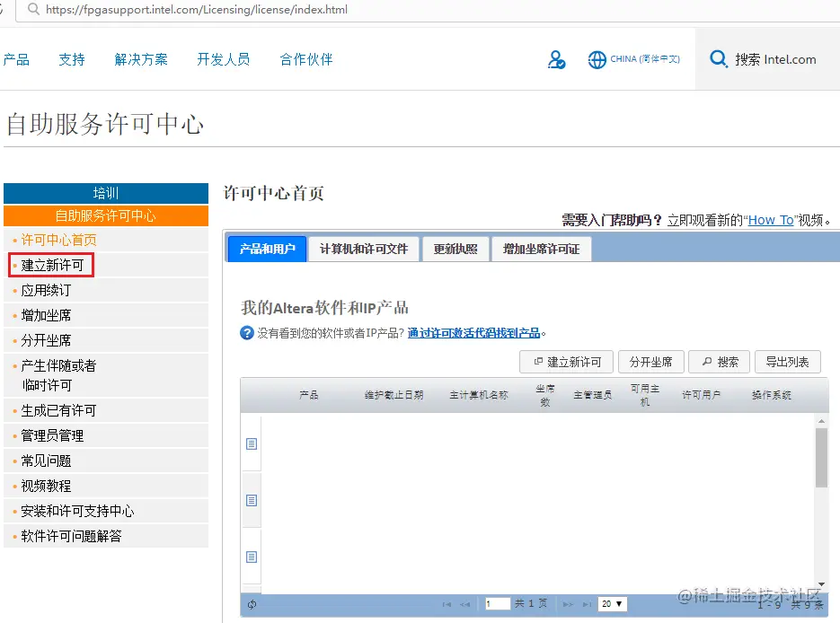840x623 pixels.
Task: Click the search magnifier in address bar
Action: click(33, 9)
